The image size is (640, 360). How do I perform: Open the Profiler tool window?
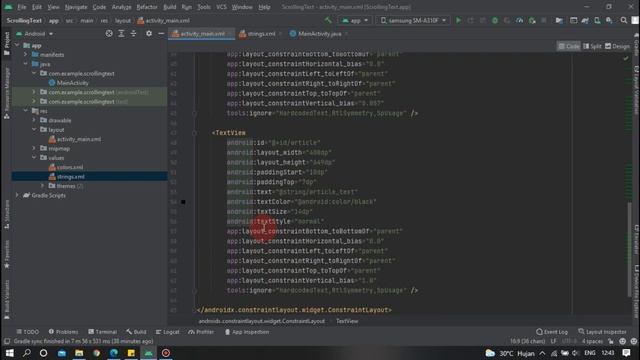tap(201, 332)
